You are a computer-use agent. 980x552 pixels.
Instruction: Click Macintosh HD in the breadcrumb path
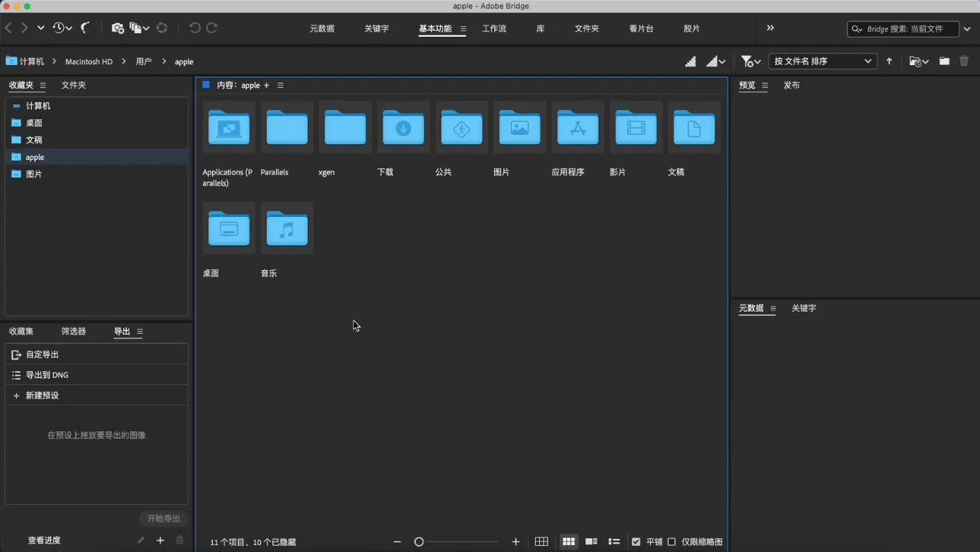[x=89, y=62]
